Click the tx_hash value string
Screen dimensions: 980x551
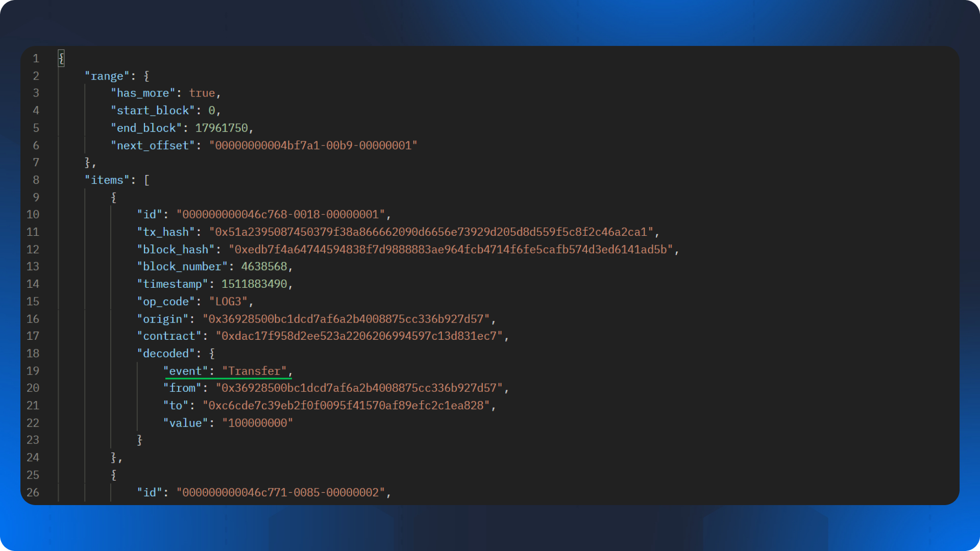click(431, 232)
